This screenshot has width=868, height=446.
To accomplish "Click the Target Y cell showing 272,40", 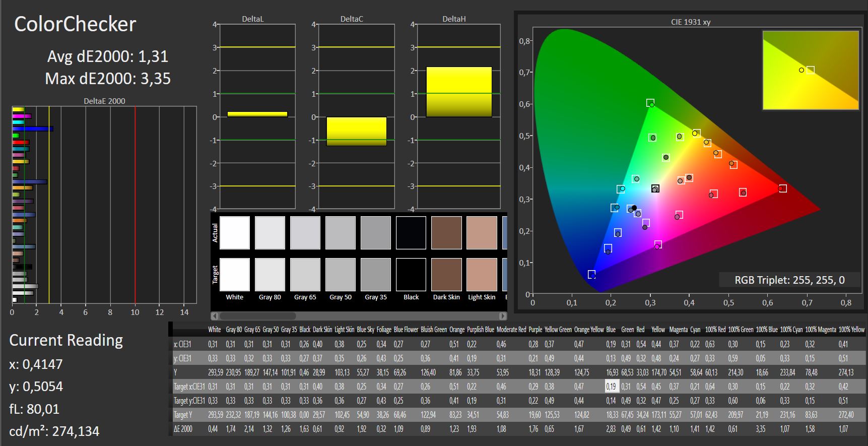I will tap(846, 415).
